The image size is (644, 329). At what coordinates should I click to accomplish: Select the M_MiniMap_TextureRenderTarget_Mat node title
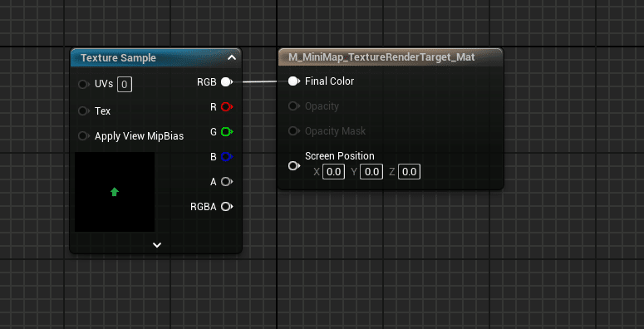(x=381, y=57)
